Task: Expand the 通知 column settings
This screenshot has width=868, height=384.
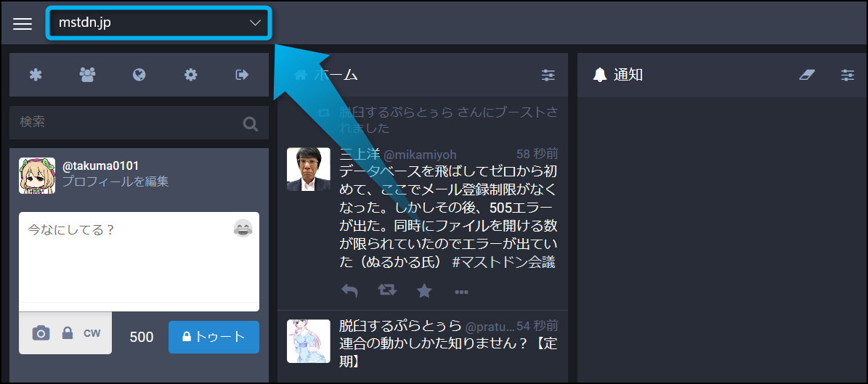Action: point(848,75)
